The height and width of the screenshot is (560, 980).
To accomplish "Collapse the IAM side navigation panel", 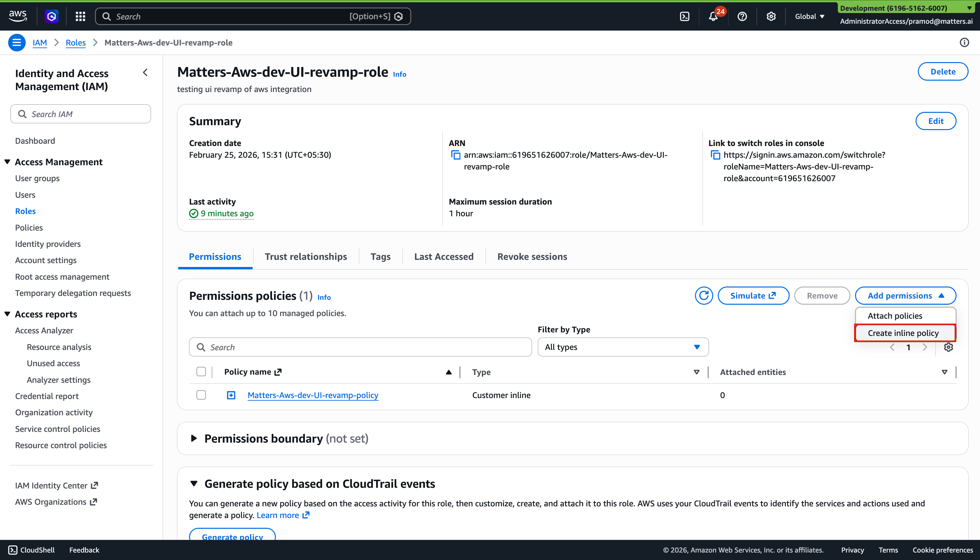I will 145,73.
